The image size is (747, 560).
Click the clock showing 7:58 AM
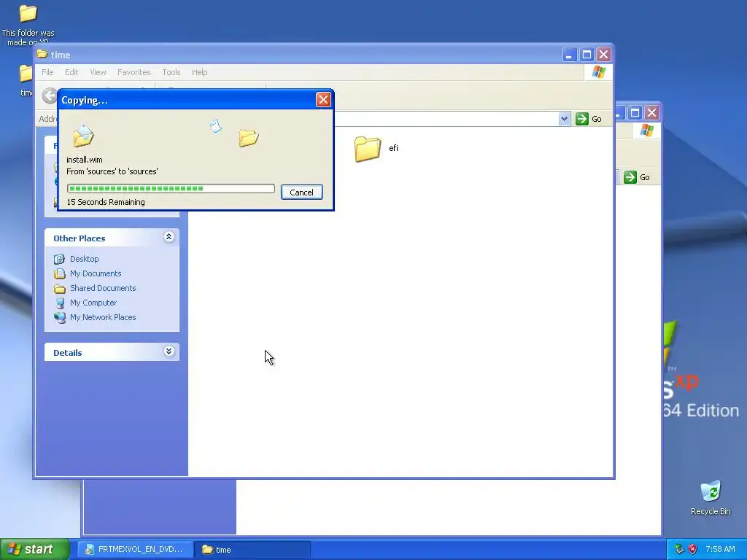click(x=720, y=549)
